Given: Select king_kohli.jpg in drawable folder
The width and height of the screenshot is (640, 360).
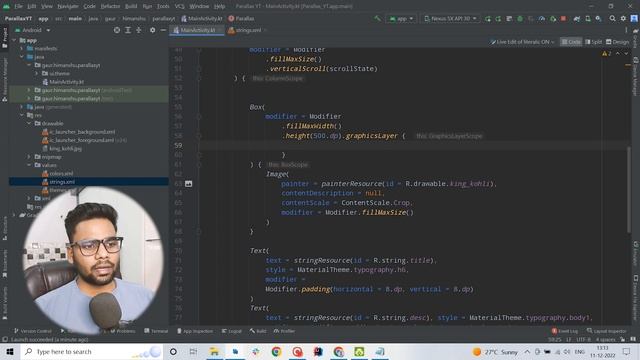Looking at the screenshot, I should [62, 149].
